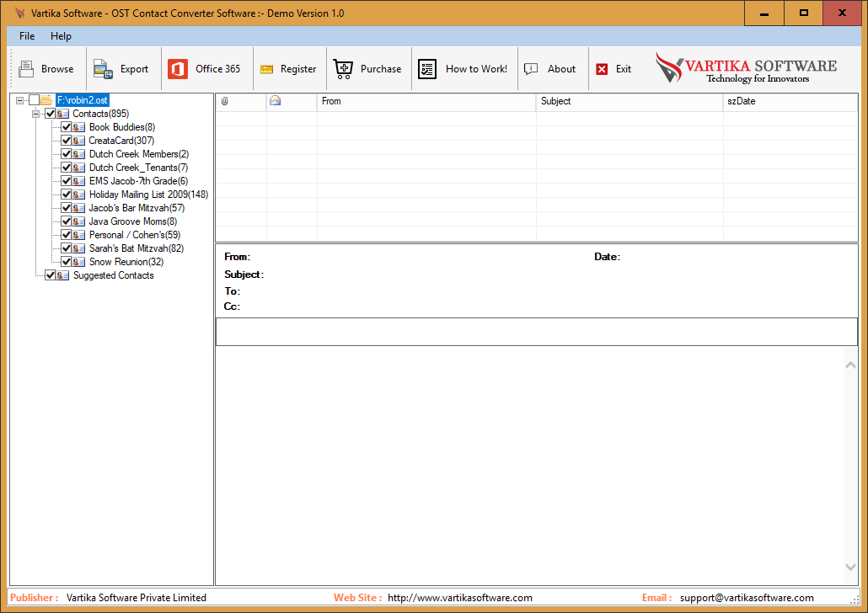The width and height of the screenshot is (868, 613).
Task: Uncheck the Snow Reunion(32) checkbox
Action: coord(67,262)
